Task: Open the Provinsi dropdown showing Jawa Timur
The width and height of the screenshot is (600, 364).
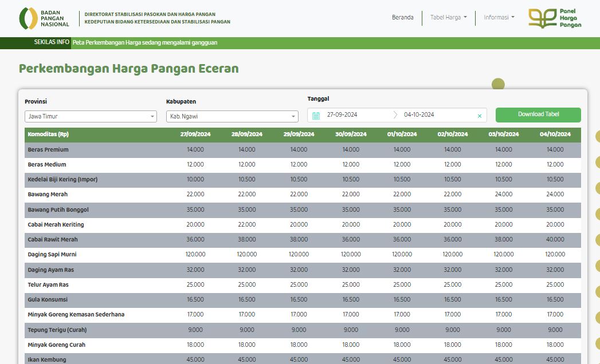Action: point(91,116)
